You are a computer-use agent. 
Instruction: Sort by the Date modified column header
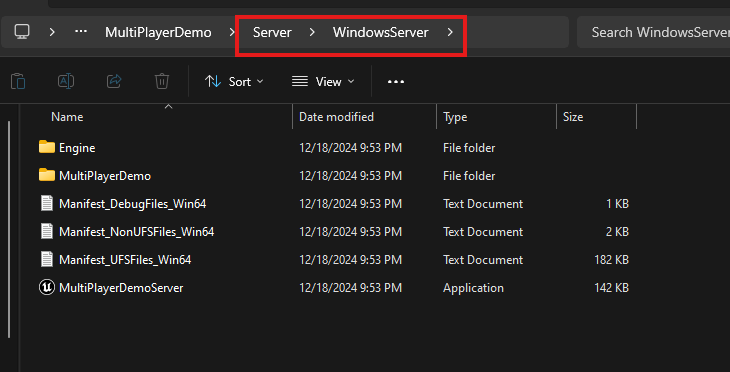click(x=336, y=117)
